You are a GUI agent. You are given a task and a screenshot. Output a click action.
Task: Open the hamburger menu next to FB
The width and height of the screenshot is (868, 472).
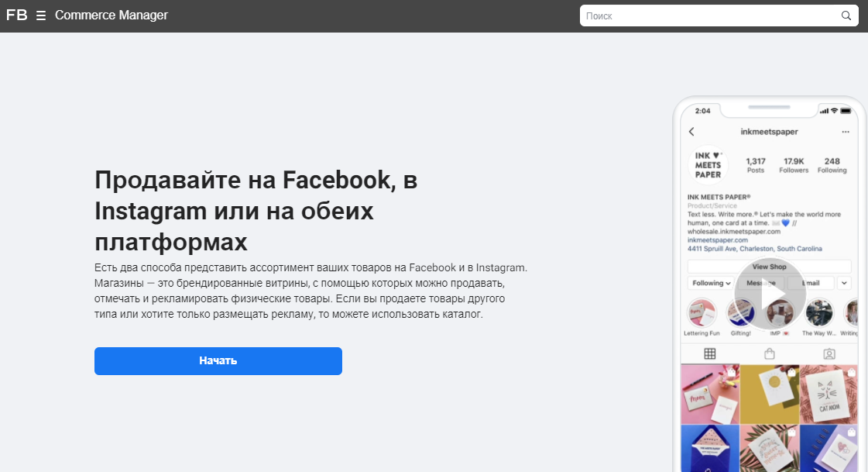pyautogui.click(x=41, y=16)
